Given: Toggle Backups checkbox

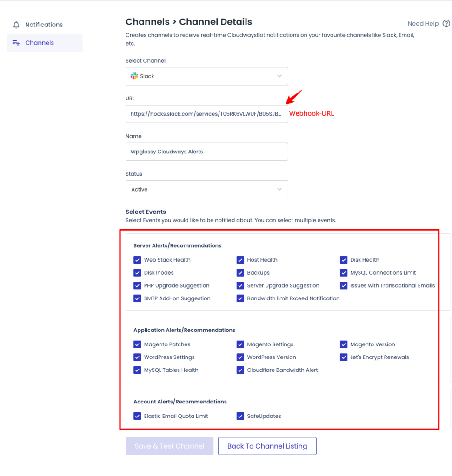Looking at the screenshot, I should click(x=240, y=272).
